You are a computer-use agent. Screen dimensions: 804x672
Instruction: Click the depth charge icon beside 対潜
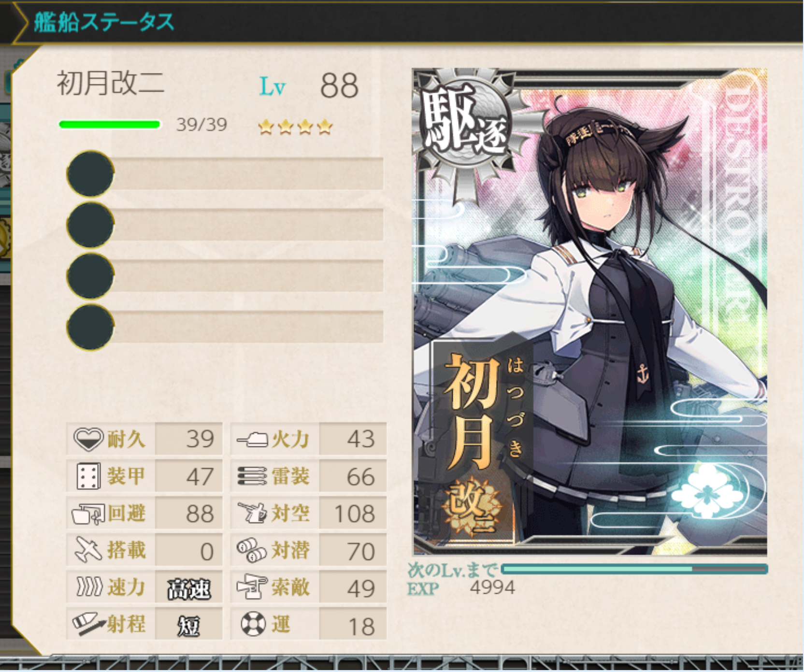[252, 550]
